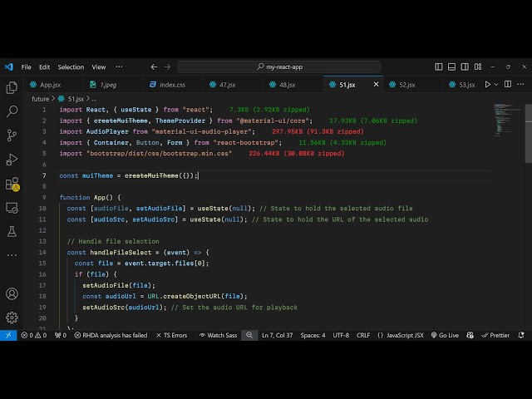Open the Selection menu

[x=71, y=66]
